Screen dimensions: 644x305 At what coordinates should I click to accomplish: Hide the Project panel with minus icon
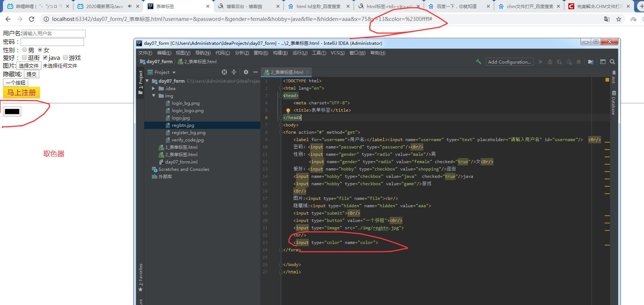(256, 72)
